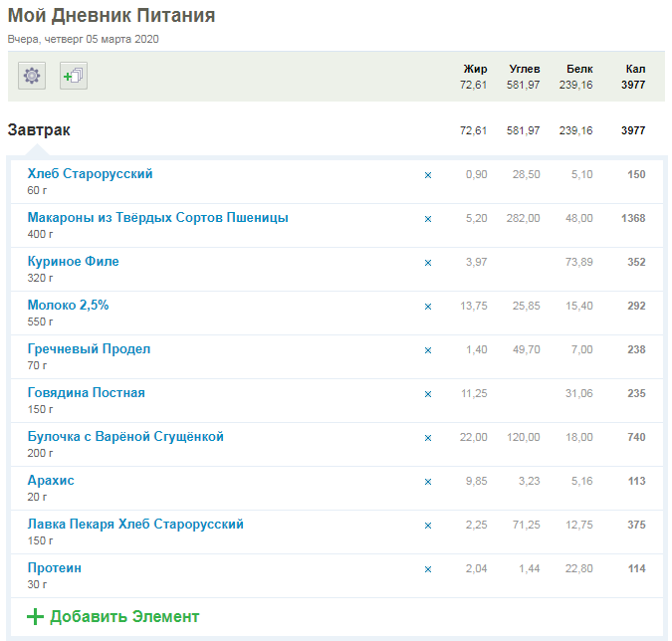Viewport: 672px width, 641px height.
Task: Remove Гречневый Продел using X icon
Action: point(428,350)
